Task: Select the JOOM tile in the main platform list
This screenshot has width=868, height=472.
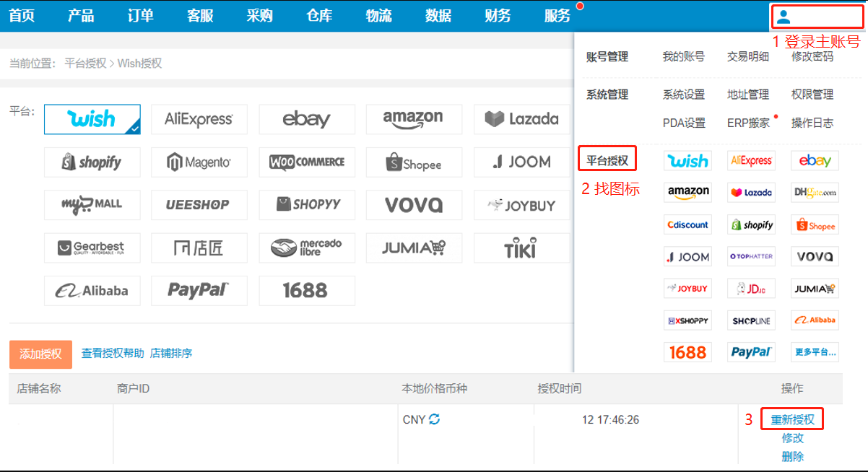Action: coord(522,162)
